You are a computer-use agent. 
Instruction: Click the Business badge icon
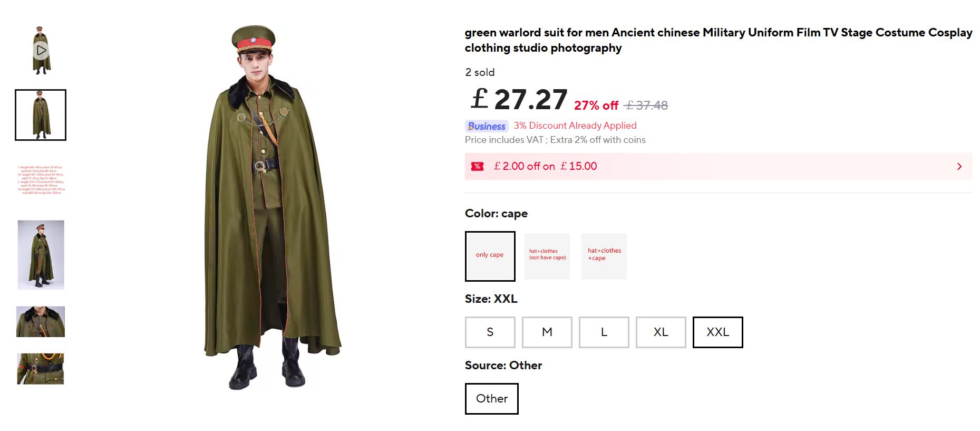click(x=486, y=126)
